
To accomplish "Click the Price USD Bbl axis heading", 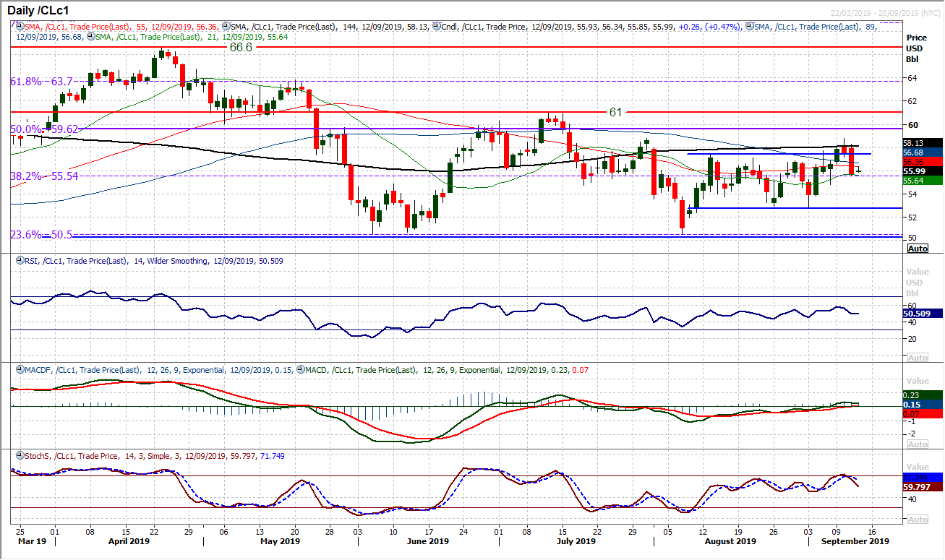I will click(918, 47).
